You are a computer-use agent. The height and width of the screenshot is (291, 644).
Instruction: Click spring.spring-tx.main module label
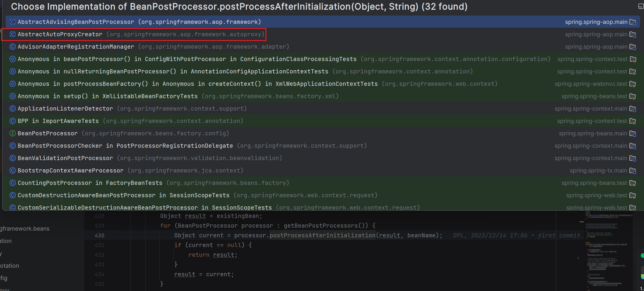[598, 170]
